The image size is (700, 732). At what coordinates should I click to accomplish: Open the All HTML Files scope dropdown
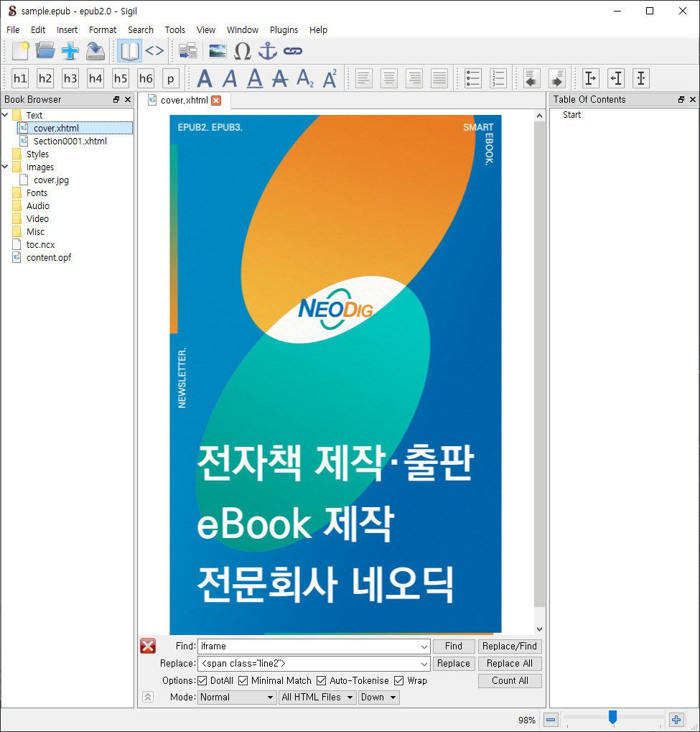pyautogui.click(x=317, y=698)
